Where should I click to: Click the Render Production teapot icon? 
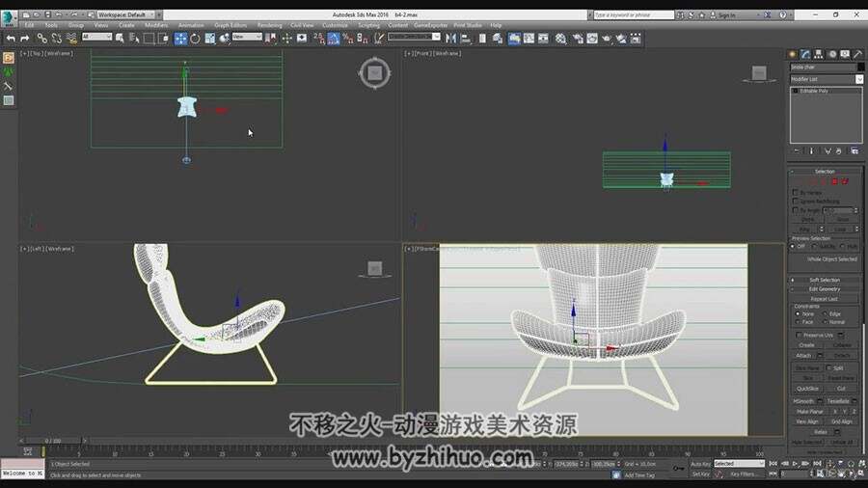tap(607, 39)
